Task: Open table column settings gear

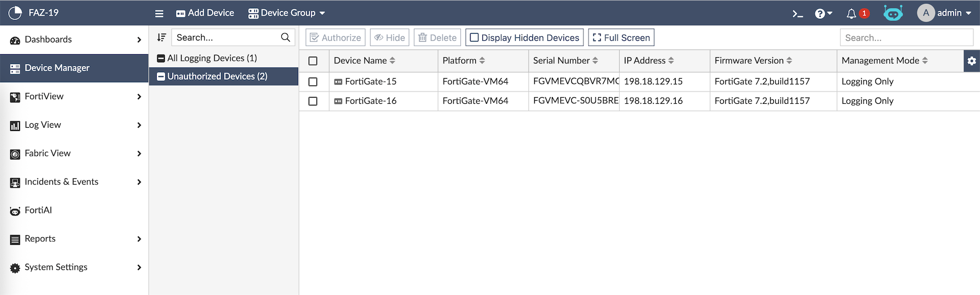Action: pos(971,61)
